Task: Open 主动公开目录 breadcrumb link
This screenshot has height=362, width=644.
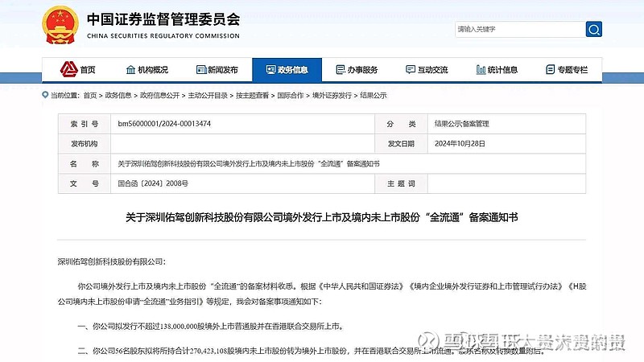Action: click(x=208, y=95)
